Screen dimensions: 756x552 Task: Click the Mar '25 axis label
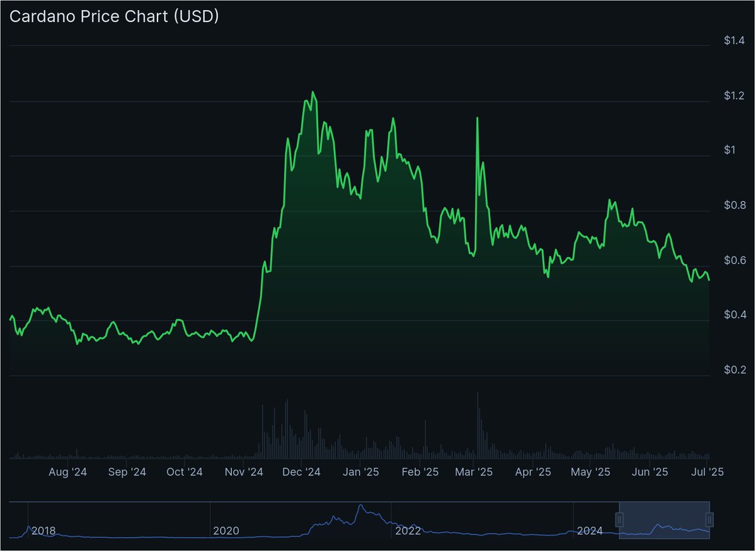click(x=474, y=471)
